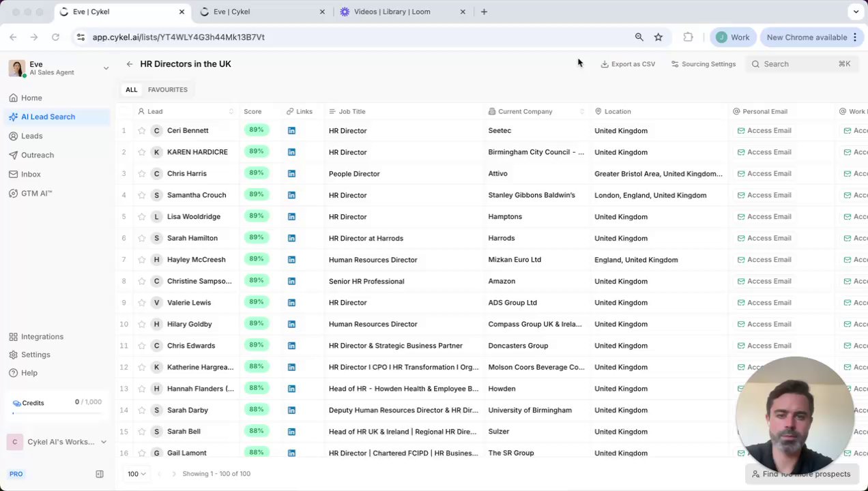Click Export as CSV

pos(628,64)
